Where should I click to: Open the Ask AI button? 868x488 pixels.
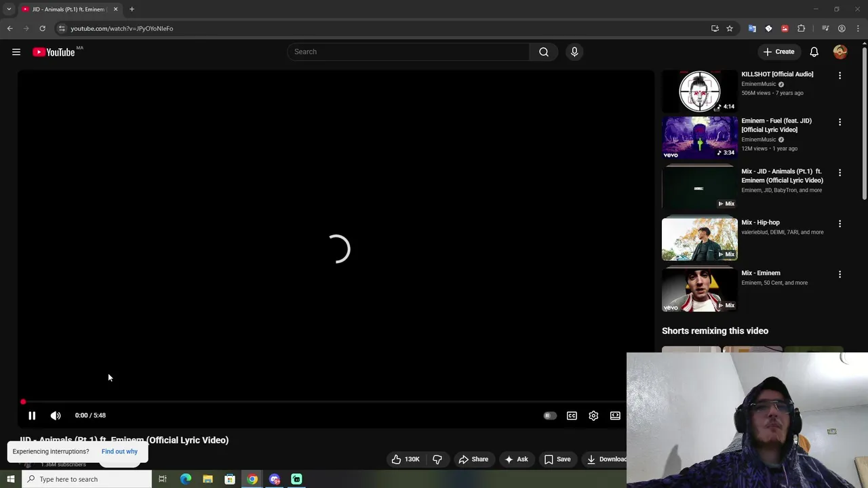coord(516,459)
